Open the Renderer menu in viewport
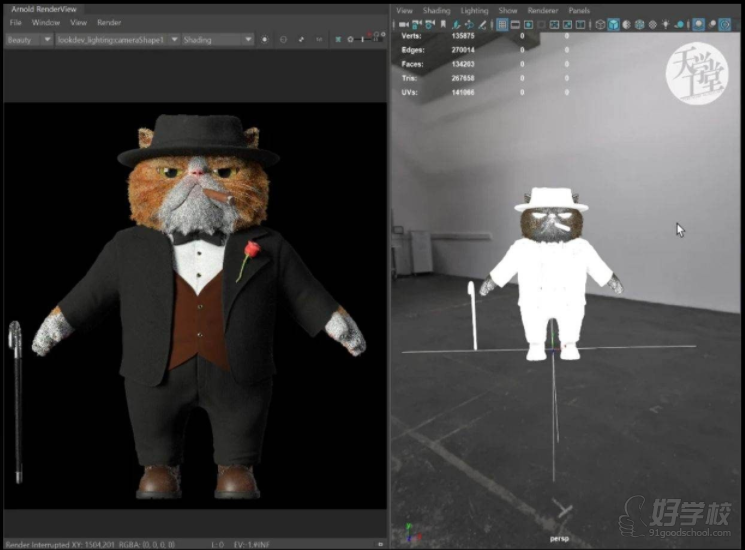The image size is (745, 550). [x=543, y=11]
